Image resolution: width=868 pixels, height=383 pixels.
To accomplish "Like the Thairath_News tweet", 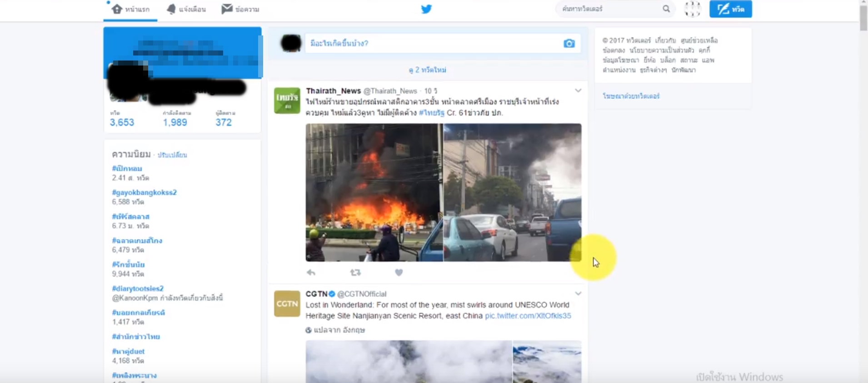I will point(399,272).
